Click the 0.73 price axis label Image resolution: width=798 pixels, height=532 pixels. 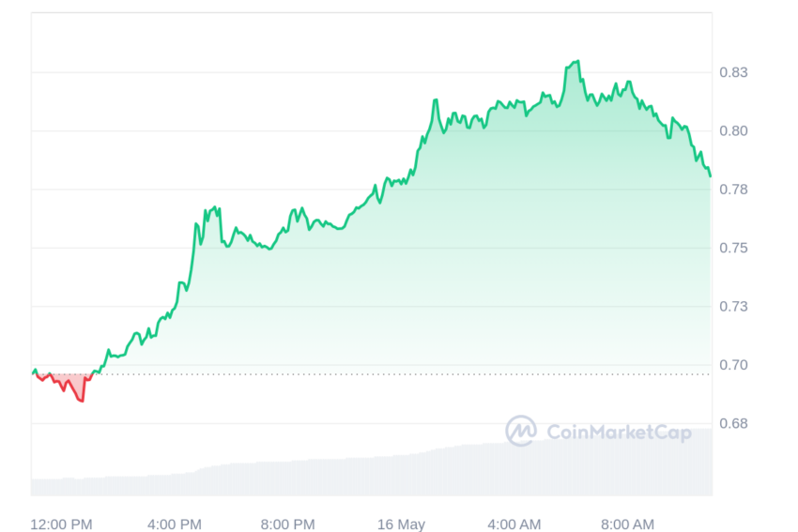click(x=733, y=306)
